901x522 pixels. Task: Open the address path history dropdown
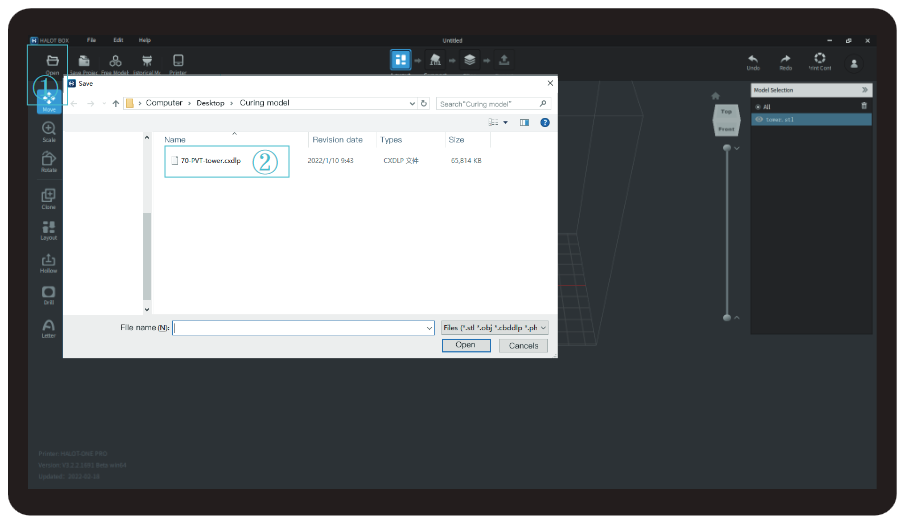click(x=412, y=103)
